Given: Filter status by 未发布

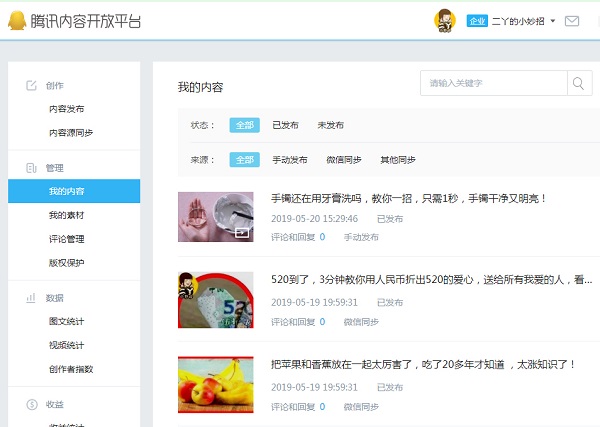Looking at the screenshot, I should pos(330,125).
